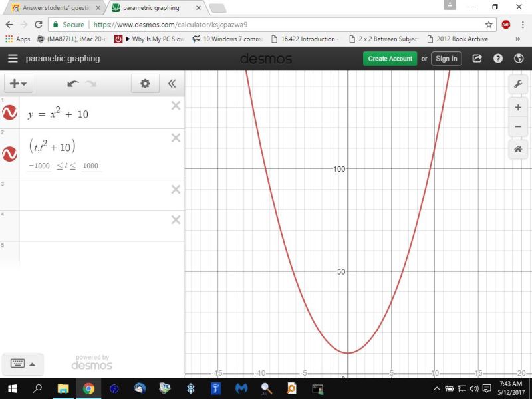Close the 'parametric graphing' tab
This screenshot has width=532, height=399.
tap(198, 8)
